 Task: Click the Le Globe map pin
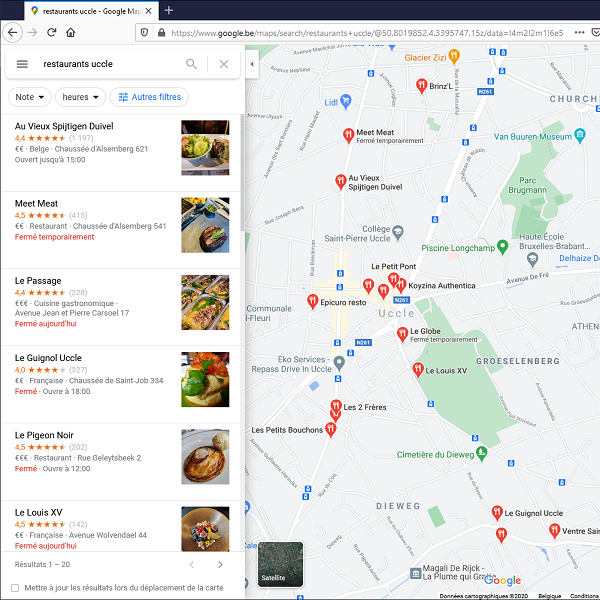(x=402, y=334)
